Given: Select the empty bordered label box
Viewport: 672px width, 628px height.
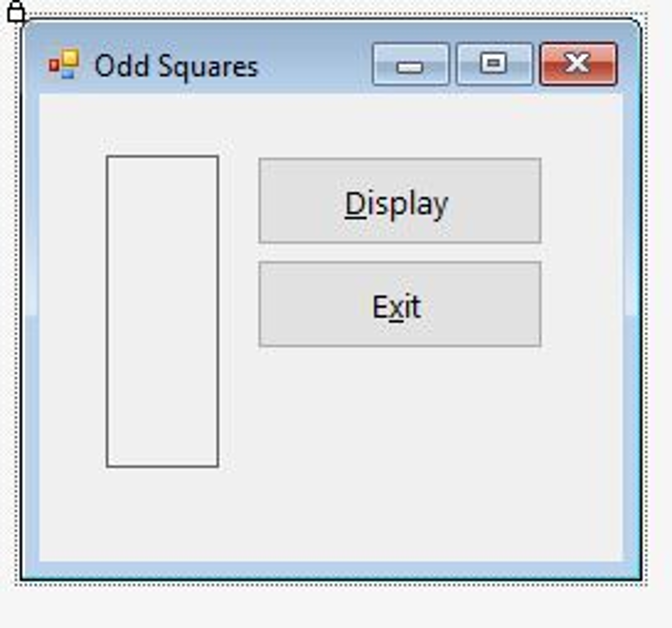Looking at the screenshot, I should (x=162, y=312).
